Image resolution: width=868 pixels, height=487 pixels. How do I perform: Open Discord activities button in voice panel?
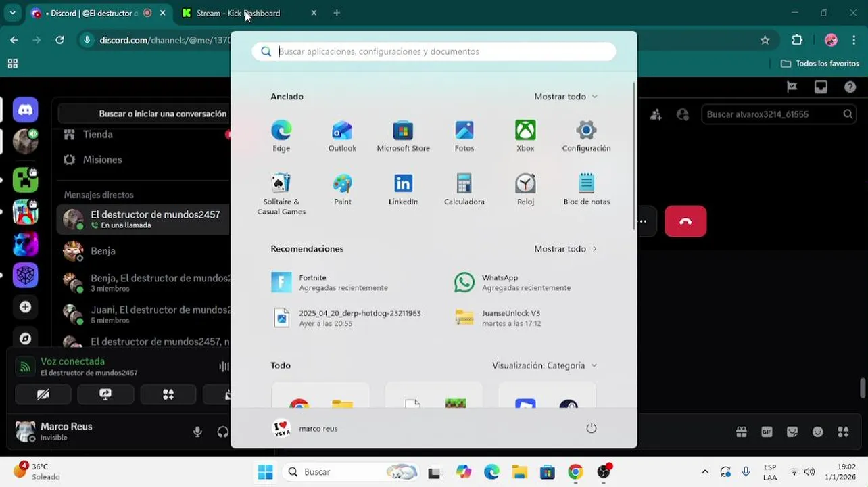click(x=168, y=394)
